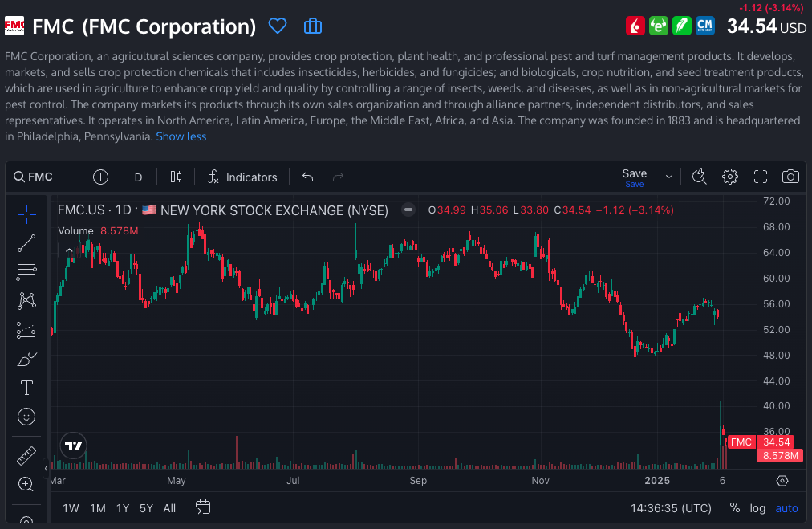
Task: Select the Fibonacci retracement tool
Action: click(x=26, y=272)
